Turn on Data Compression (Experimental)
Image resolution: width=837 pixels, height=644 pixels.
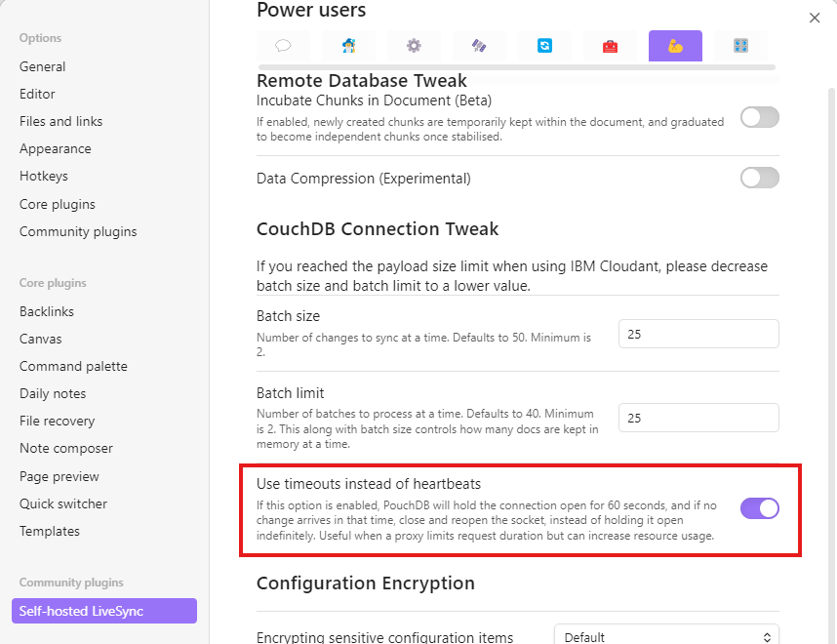pyautogui.click(x=759, y=178)
